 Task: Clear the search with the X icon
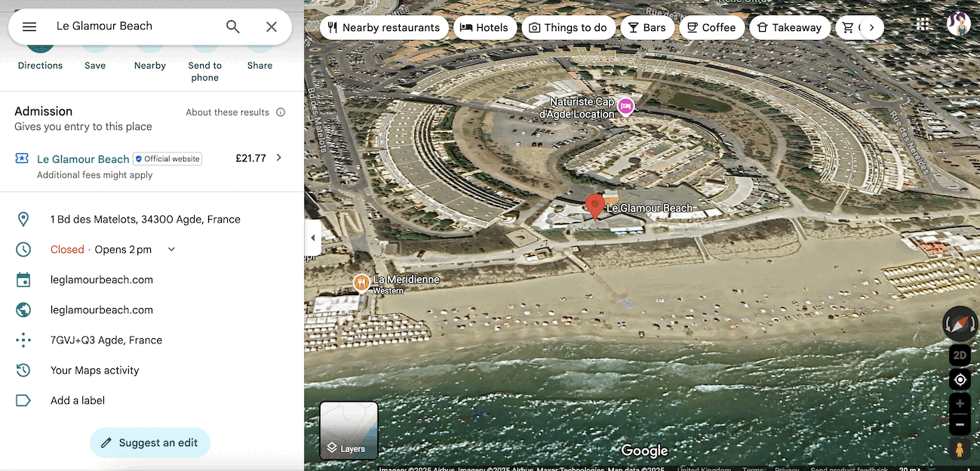(272, 27)
